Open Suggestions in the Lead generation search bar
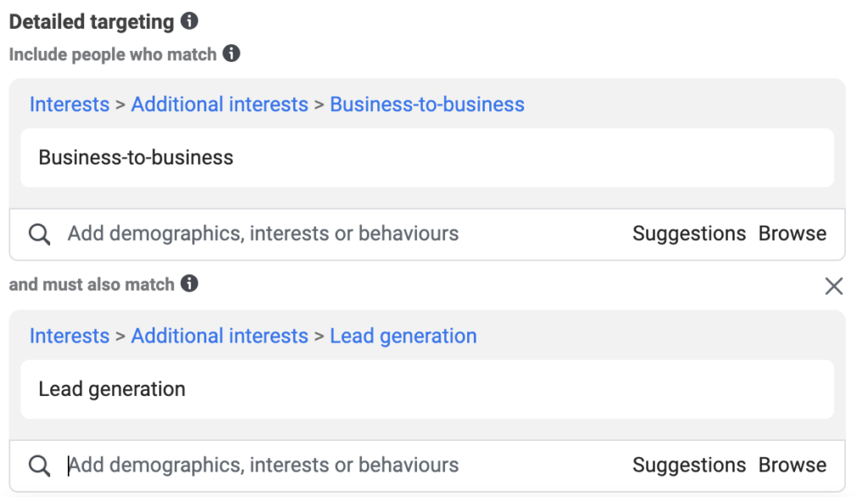Viewport: 868px width, 497px height. click(x=689, y=466)
